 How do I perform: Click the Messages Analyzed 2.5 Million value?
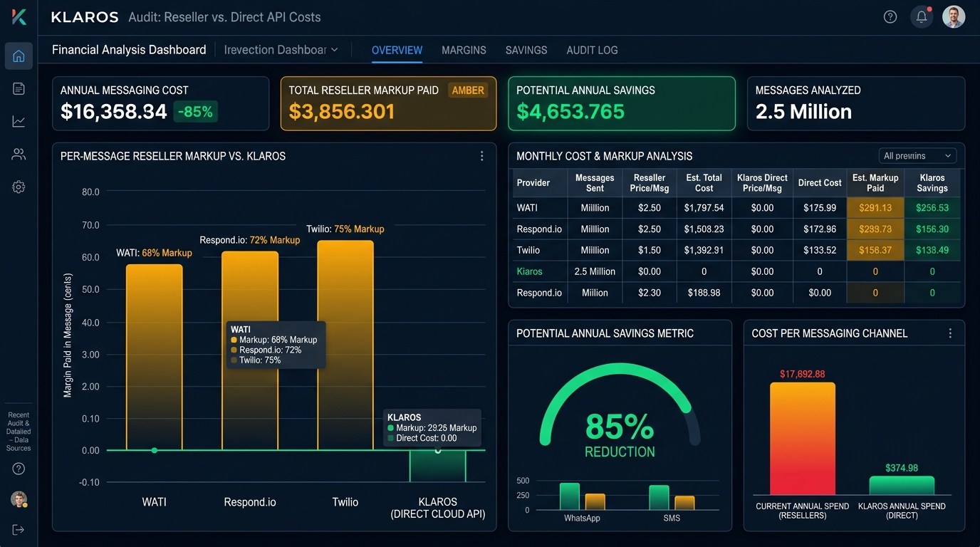pos(803,112)
